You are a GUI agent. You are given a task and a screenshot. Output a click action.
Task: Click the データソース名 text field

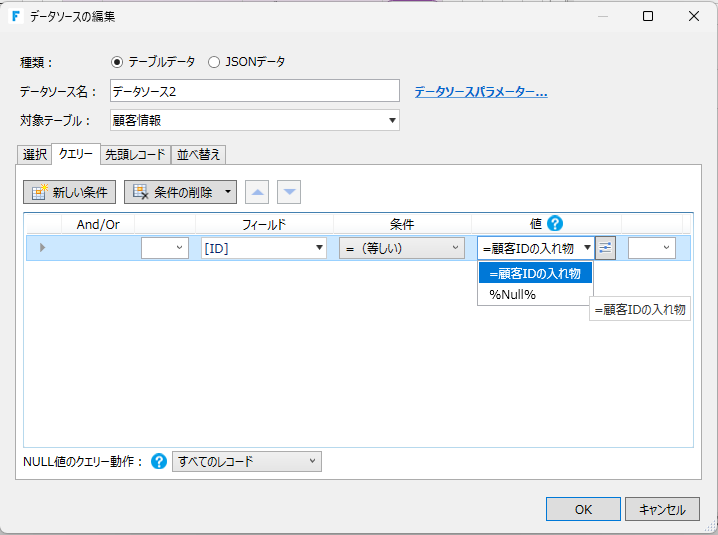coord(254,91)
